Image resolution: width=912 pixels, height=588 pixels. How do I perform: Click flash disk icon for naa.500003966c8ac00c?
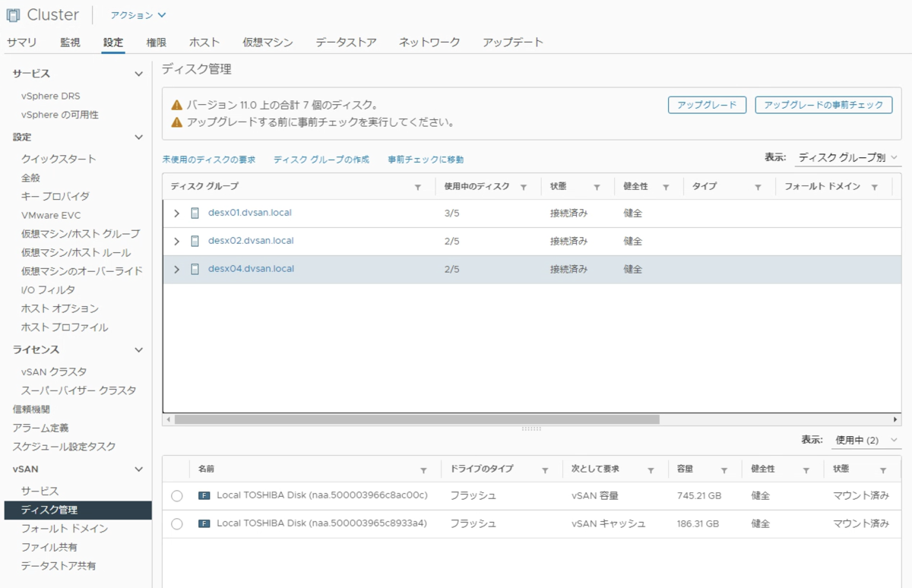(x=204, y=496)
